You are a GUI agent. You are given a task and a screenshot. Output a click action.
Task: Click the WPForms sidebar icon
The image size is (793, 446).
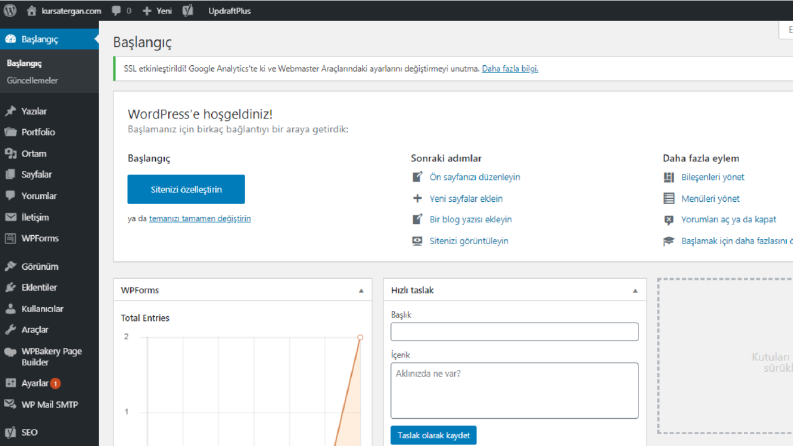11,238
